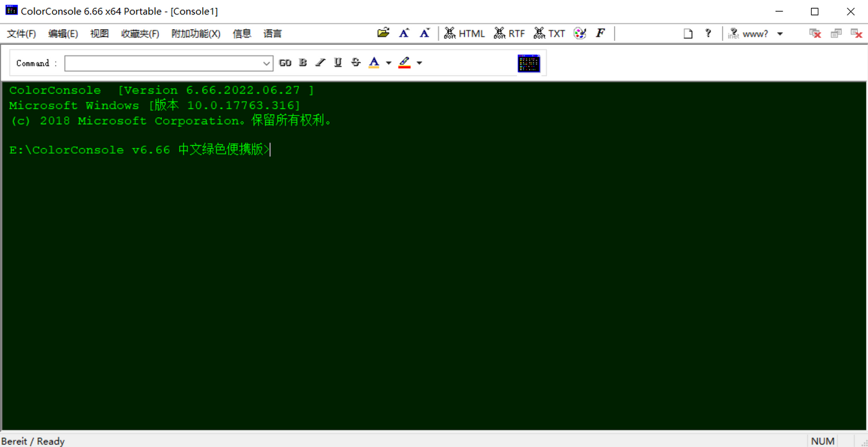868x447 pixels.
Task: Run the command with the GO button
Action: click(285, 63)
